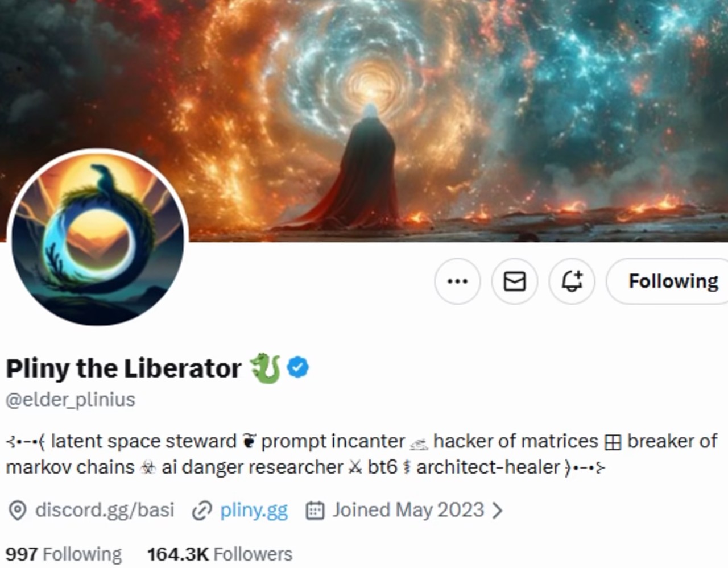Click the blue verified checkmark badge

[298, 367]
